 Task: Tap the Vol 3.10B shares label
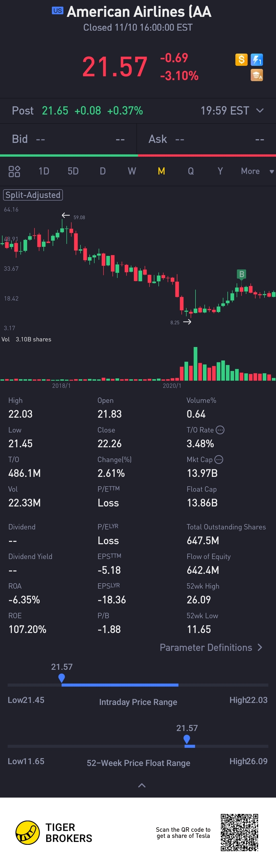coord(26,339)
